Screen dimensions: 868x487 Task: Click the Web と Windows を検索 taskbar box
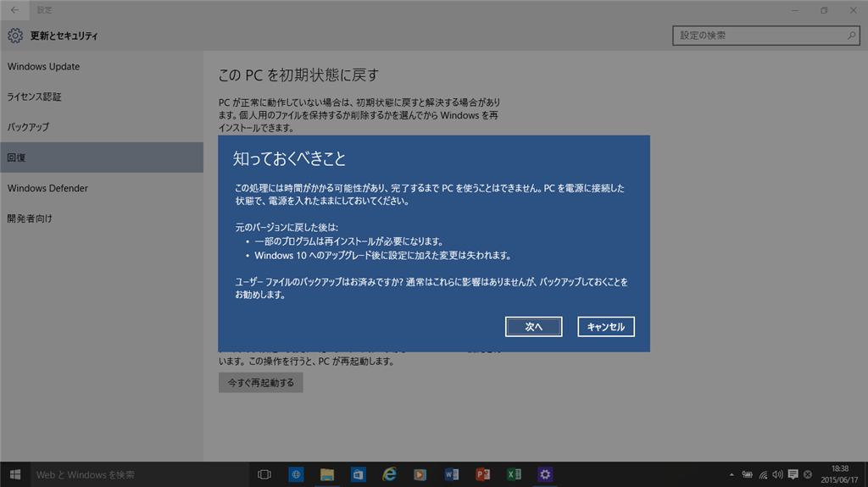140,474
